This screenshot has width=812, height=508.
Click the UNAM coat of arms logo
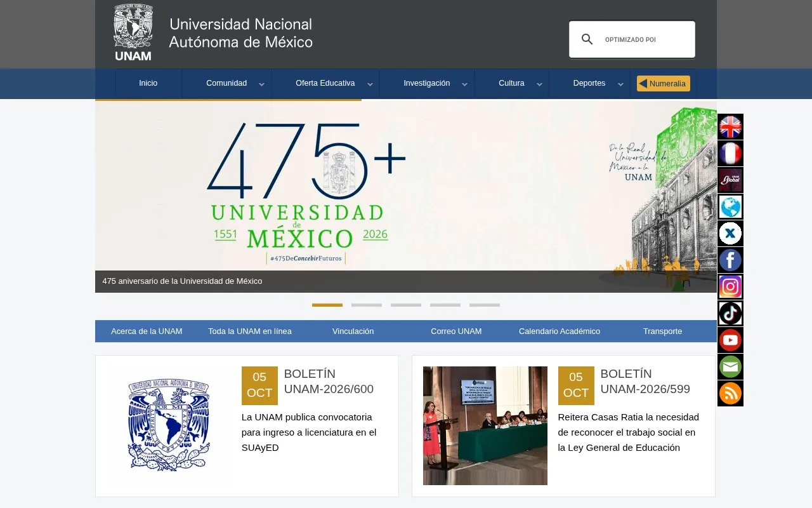point(133,32)
